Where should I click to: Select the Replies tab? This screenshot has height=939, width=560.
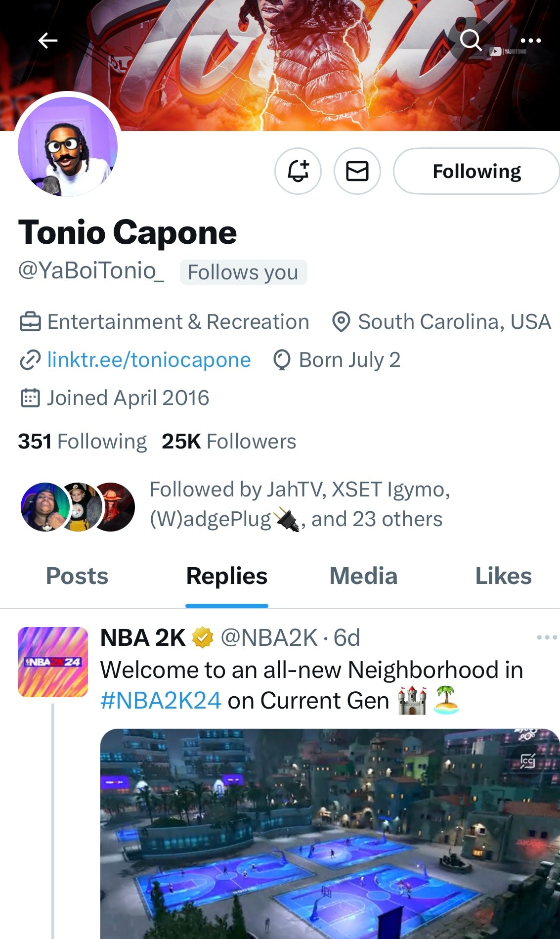[227, 576]
